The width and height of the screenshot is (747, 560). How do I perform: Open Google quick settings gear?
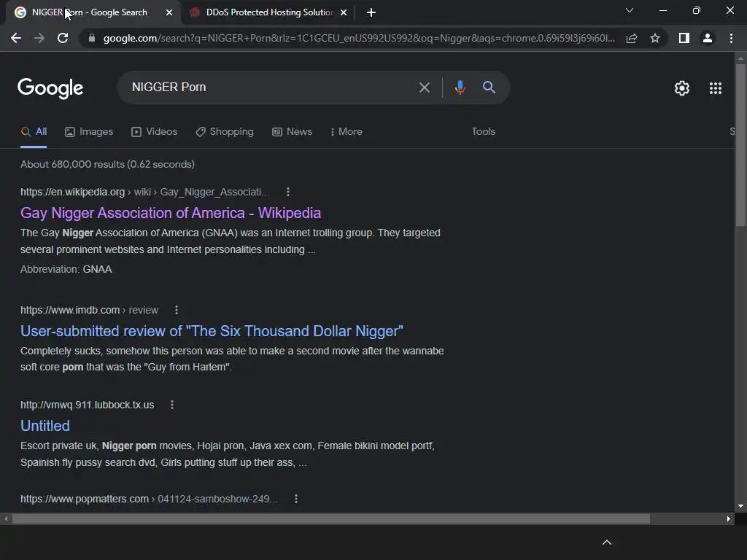682,88
